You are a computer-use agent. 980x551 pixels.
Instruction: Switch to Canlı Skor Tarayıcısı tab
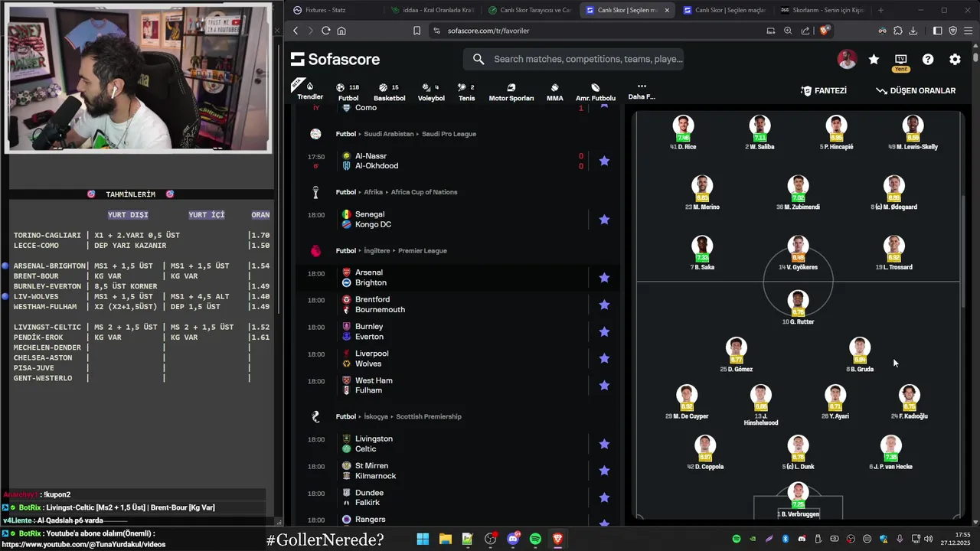530,10
